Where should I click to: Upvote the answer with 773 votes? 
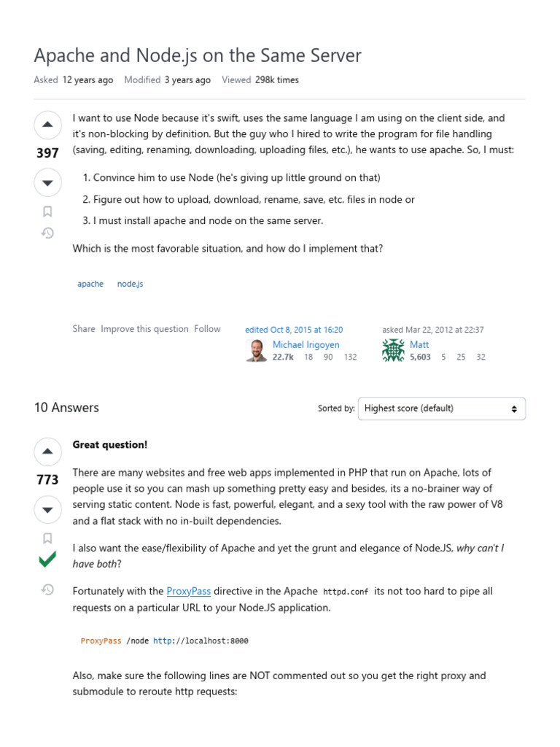click(47, 452)
